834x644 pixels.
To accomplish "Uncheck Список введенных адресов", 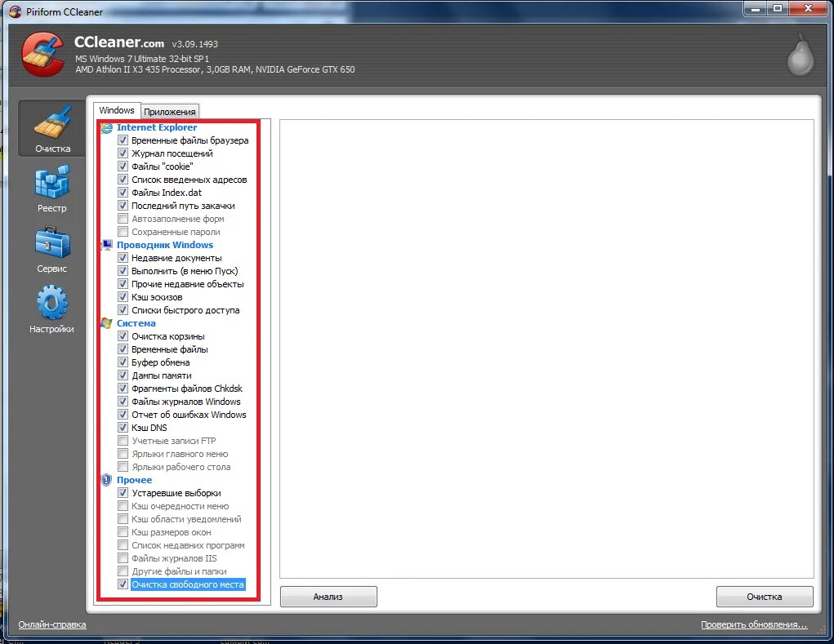I will (x=123, y=180).
